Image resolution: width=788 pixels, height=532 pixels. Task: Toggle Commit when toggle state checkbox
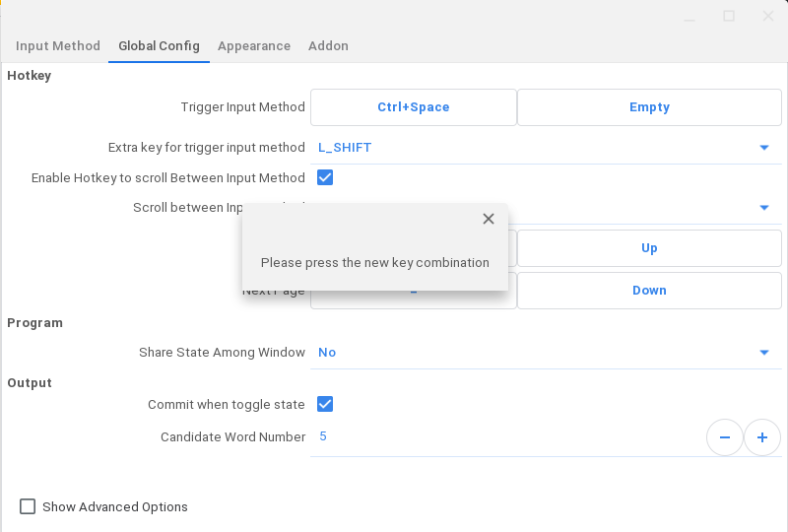tap(325, 404)
